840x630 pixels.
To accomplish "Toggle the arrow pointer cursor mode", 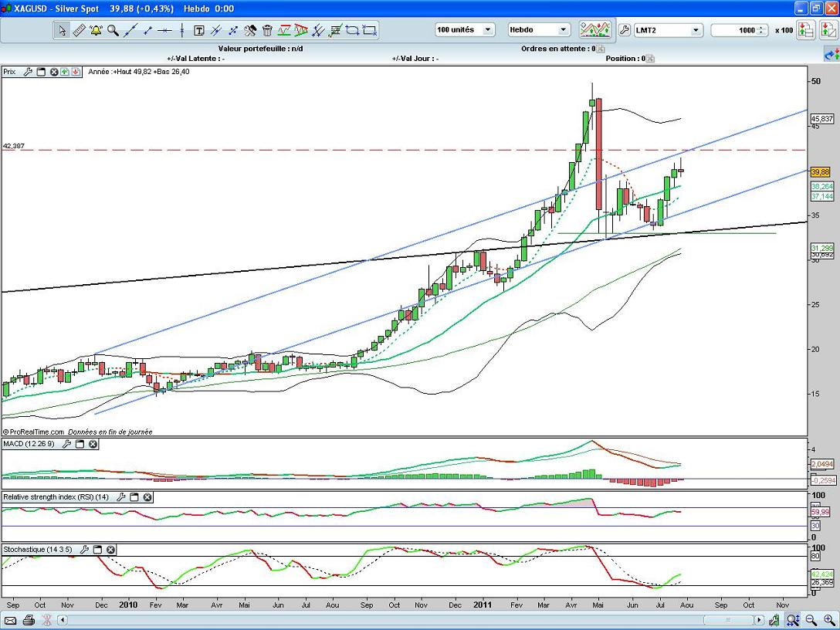I will coord(62,31).
